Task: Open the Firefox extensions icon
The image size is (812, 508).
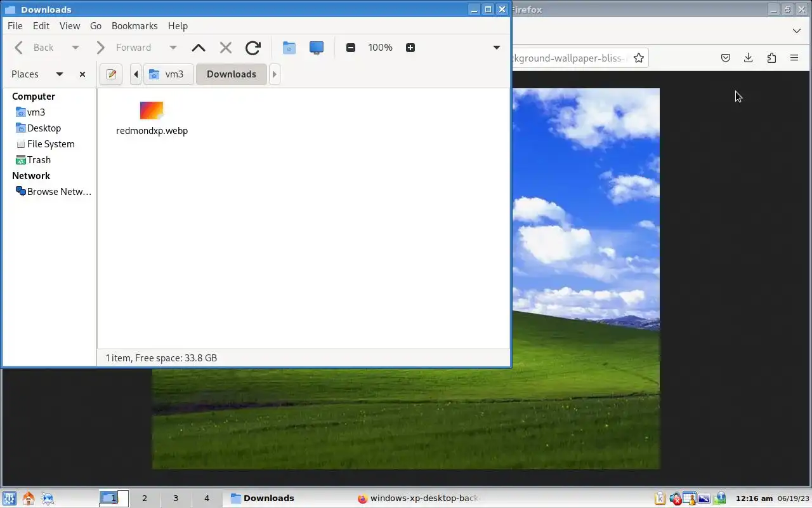Action: coord(771,58)
